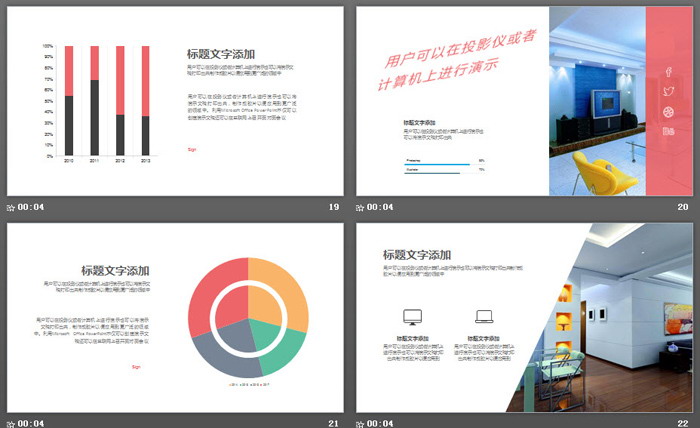This screenshot has height=428, width=700.
Task: Click the color legend below the donut chart
Action: (249, 384)
